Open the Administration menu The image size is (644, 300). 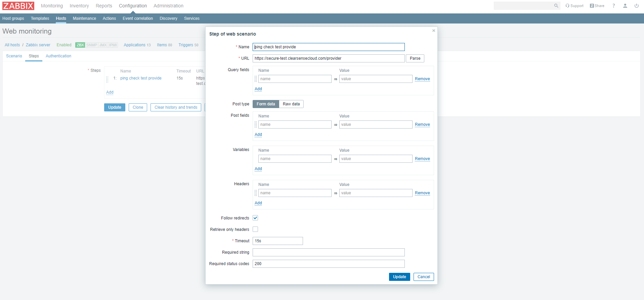tap(168, 6)
